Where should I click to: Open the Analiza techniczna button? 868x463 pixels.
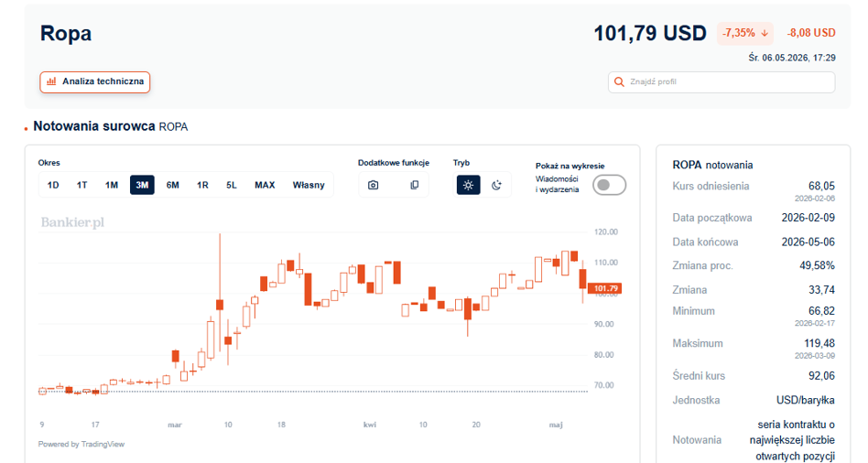[94, 81]
